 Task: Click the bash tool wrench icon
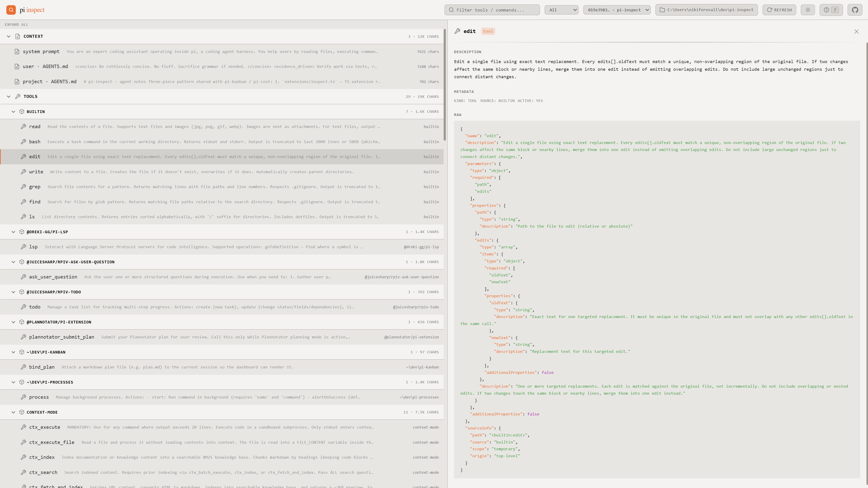[23, 142]
